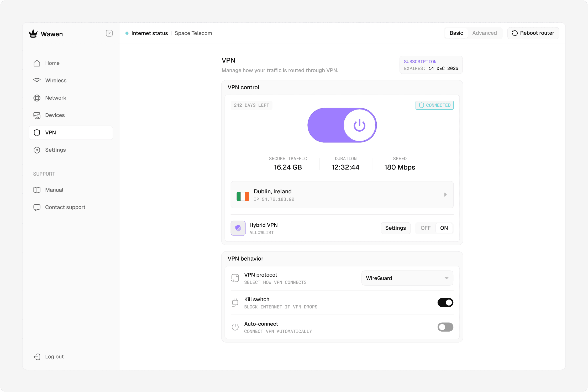This screenshot has height=392, width=588.
Task: Collapse the sidebar panel icon
Action: pos(109,33)
